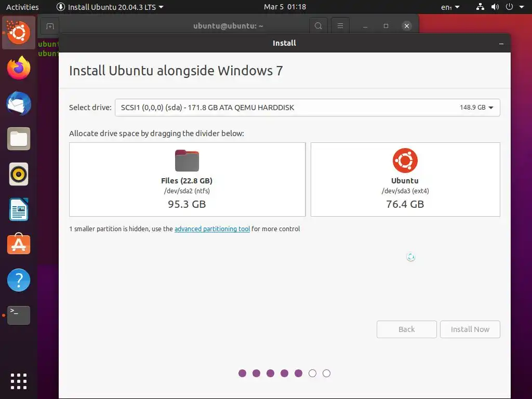Click the Back button

pyautogui.click(x=406, y=329)
